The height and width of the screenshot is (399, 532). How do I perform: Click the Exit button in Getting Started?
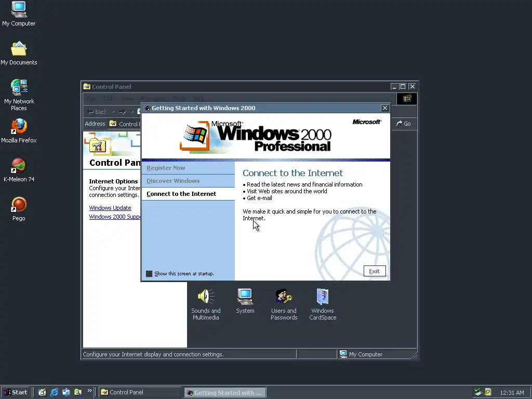pyautogui.click(x=375, y=271)
